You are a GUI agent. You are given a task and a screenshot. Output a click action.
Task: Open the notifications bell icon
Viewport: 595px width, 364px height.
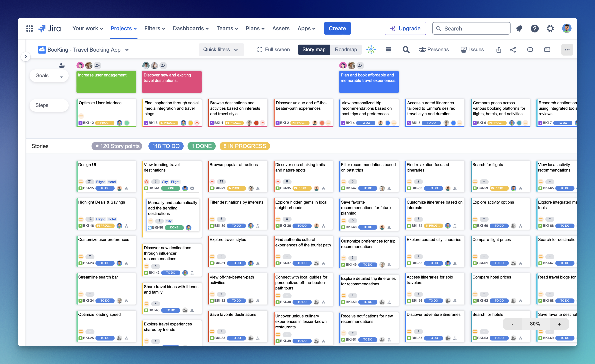click(519, 28)
